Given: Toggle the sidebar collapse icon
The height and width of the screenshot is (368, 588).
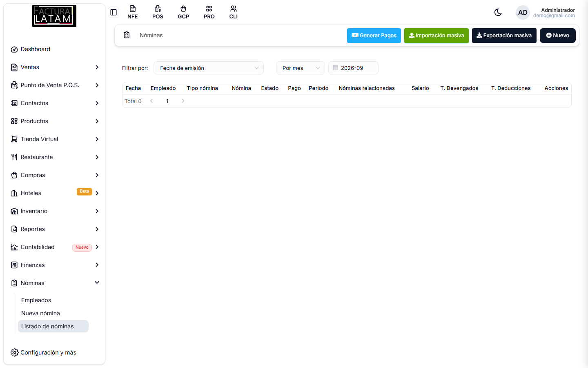Looking at the screenshot, I should (114, 12).
